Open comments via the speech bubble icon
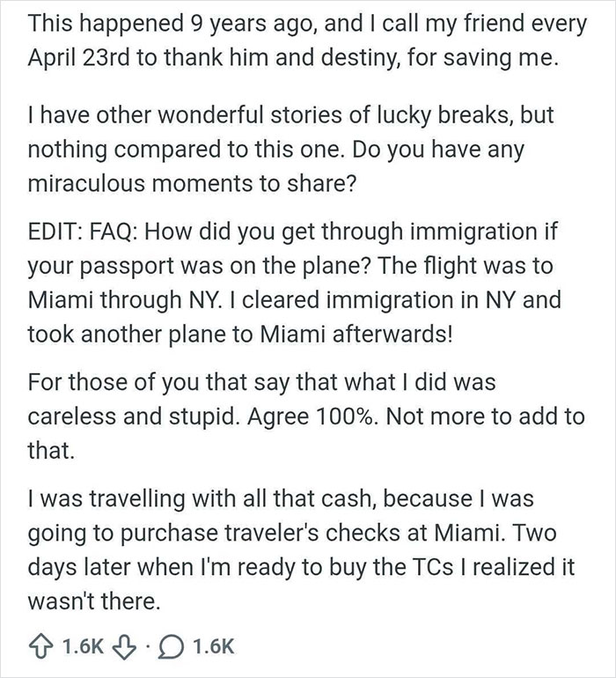This screenshot has width=616, height=678. 172,649
